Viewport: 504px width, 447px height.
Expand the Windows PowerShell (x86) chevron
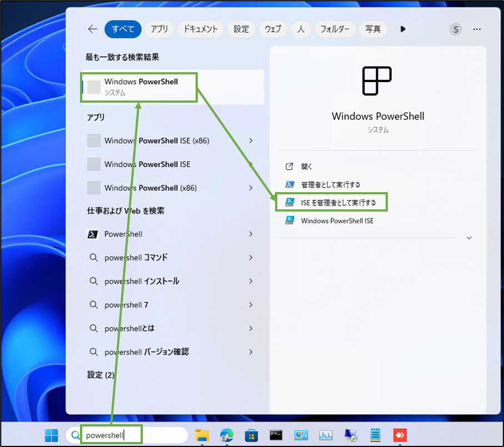pos(251,188)
